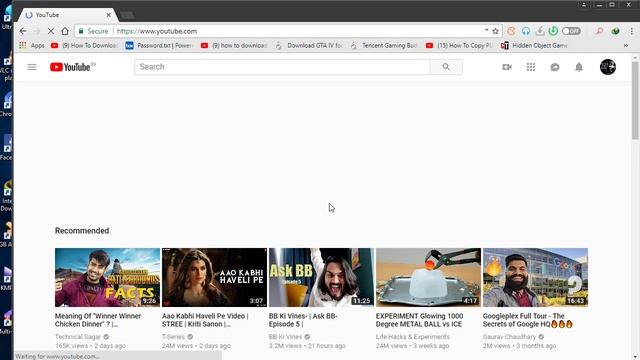Open the YouTube apps grid icon

[531, 67]
